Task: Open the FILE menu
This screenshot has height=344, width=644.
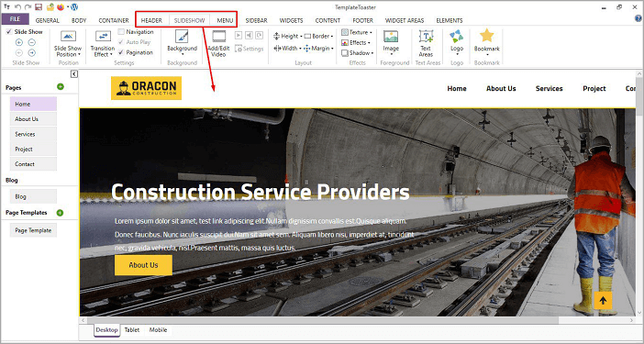Action: [16, 19]
